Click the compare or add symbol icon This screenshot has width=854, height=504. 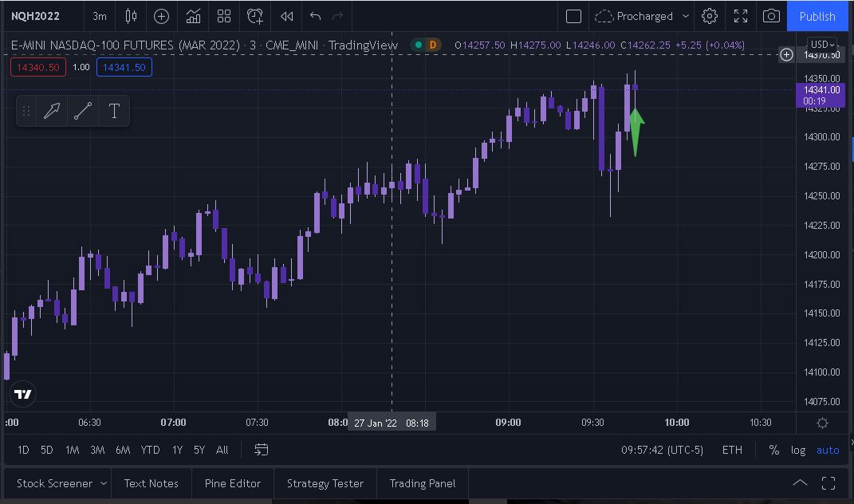pyautogui.click(x=161, y=16)
